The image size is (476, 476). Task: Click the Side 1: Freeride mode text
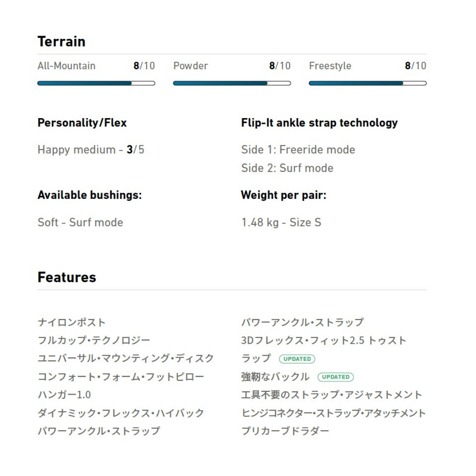[298, 150]
